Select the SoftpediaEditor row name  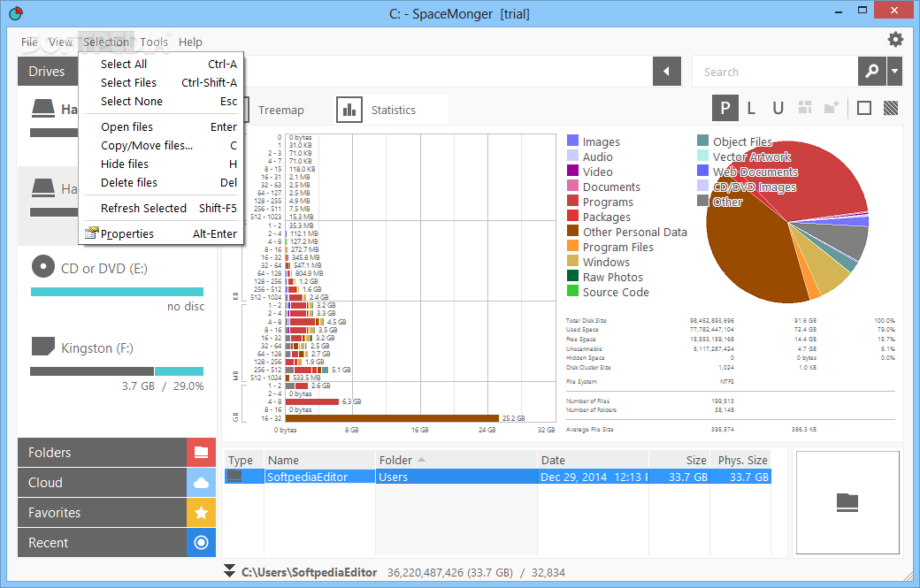click(x=308, y=477)
